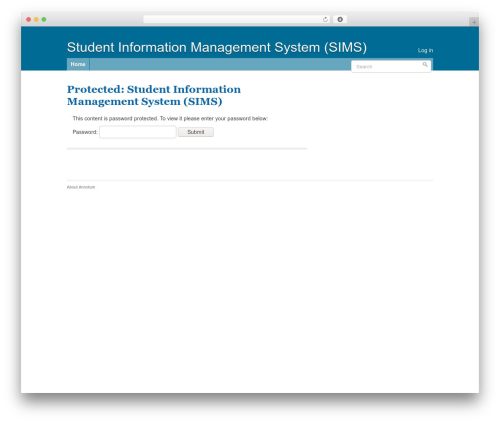The height and width of the screenshot is (423, 500).
Task: Click the Password: label
Action: click(85, 132)
